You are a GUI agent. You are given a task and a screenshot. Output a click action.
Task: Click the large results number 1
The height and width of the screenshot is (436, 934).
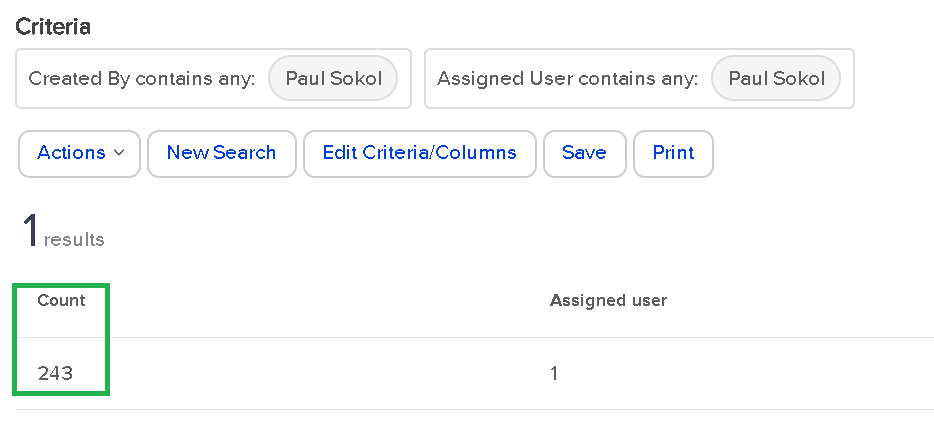coord(31,231)
